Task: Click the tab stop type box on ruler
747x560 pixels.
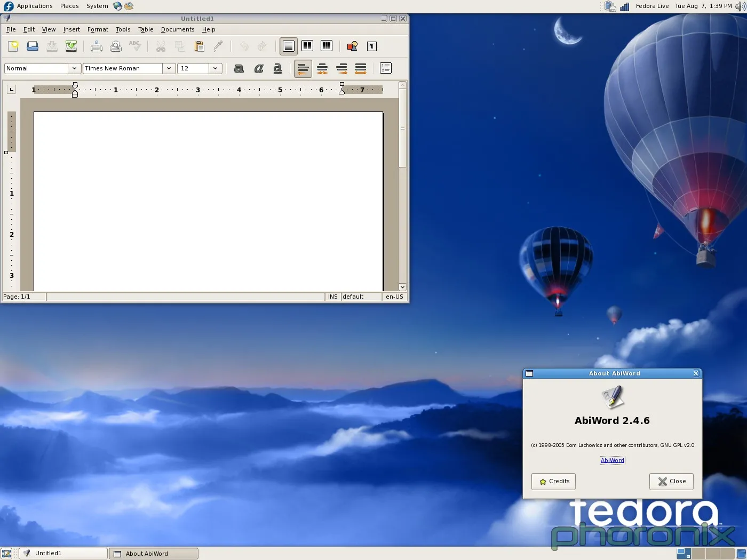Action: (x=11, y=89)
